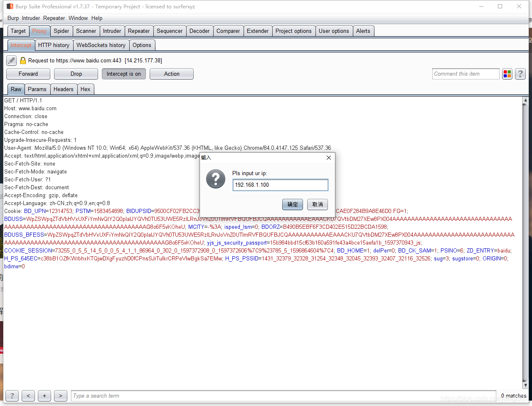532x406 pixels.
Task: Switch to the Extender tab
Action: 258,31
